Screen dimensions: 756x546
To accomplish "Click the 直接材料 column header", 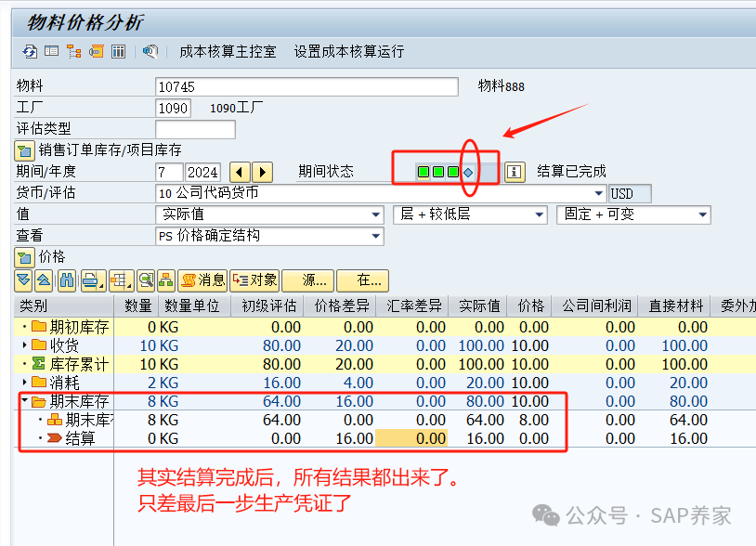I will pos(673,306).
